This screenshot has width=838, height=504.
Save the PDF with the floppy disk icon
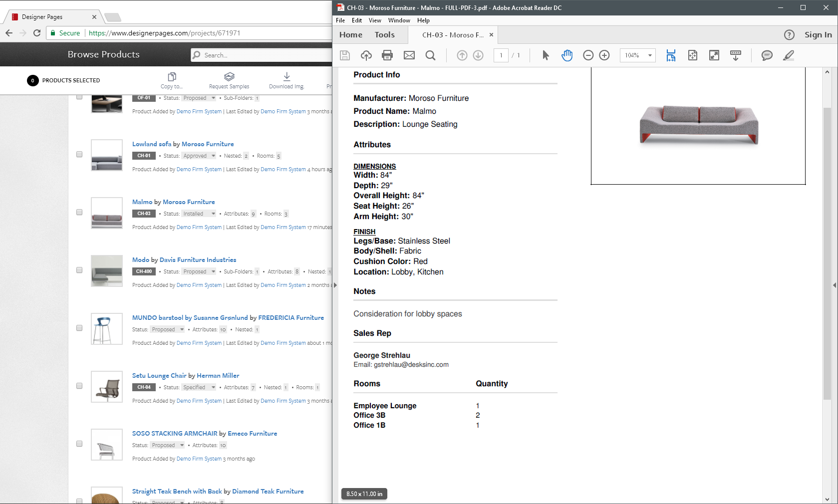[x=345, y=55]
